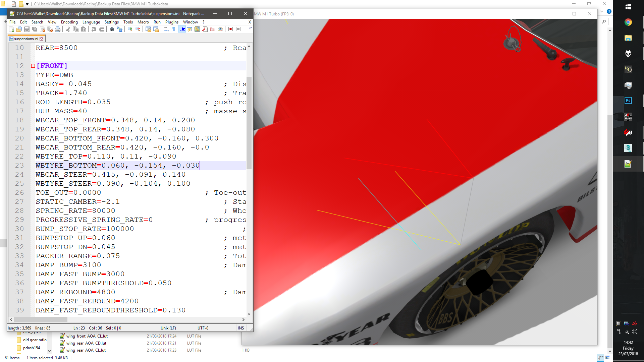
Task: Toggle word wrap toolbar icon
Action: tap(166, 29)
